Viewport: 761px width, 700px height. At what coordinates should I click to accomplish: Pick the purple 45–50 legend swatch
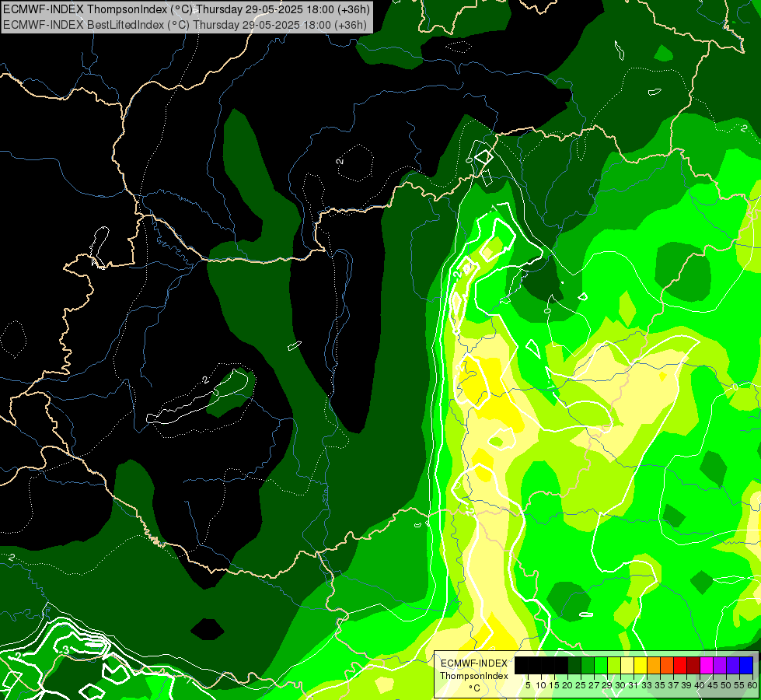719,666
